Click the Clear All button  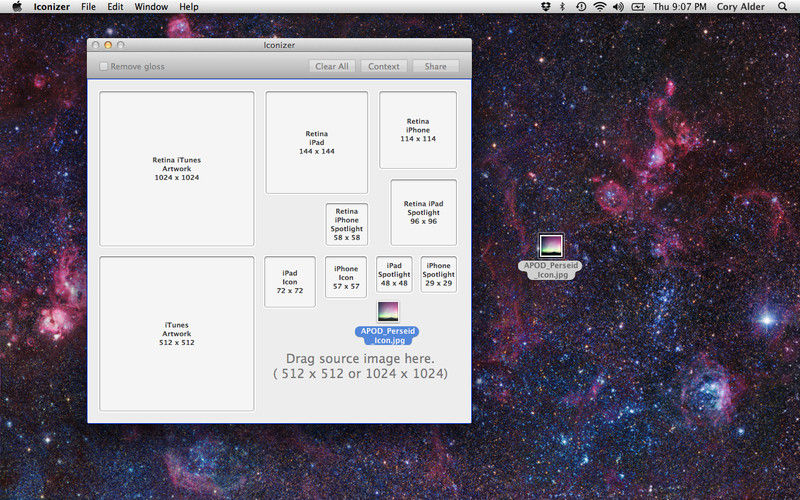332,66
